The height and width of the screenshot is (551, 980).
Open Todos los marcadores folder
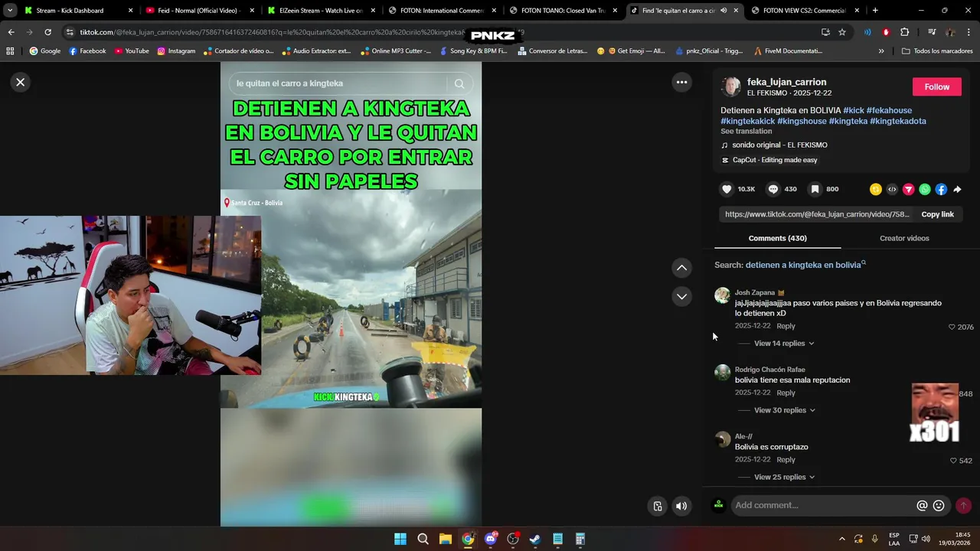(937, 51)
